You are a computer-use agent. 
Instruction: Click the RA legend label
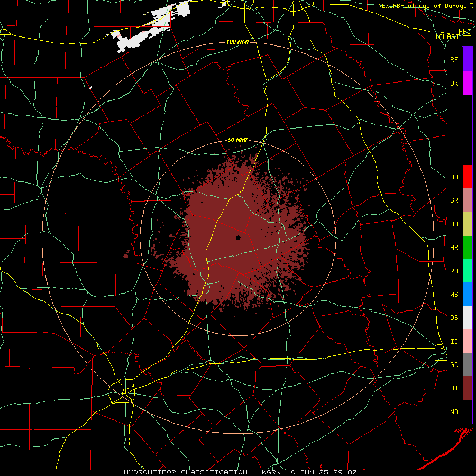click(x=454, y=271)
